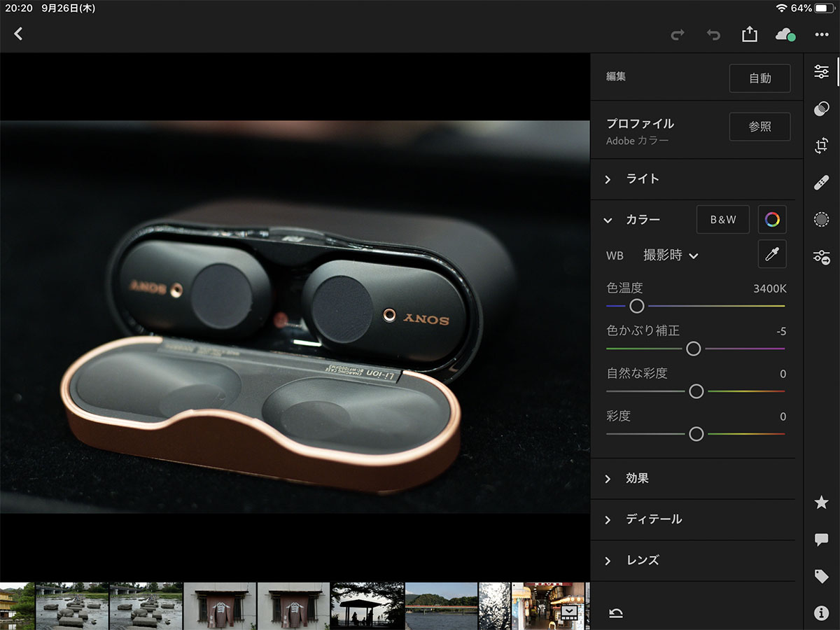The width and height of the screenshot is (840, 630).
Task: Click the プロファイル label
Action: click(x=640, y=123)
